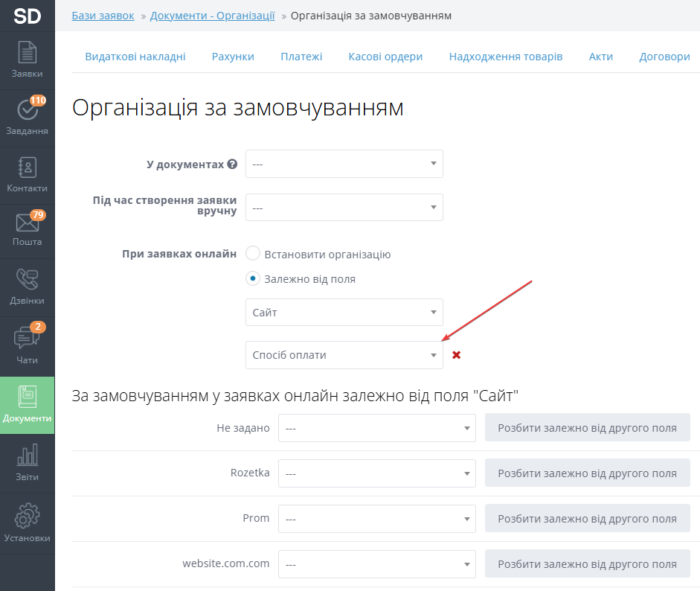The width and height of the screenshot is (700, 591).
Task: Click the SD logo at top left
Action: (x=27, y=16)
